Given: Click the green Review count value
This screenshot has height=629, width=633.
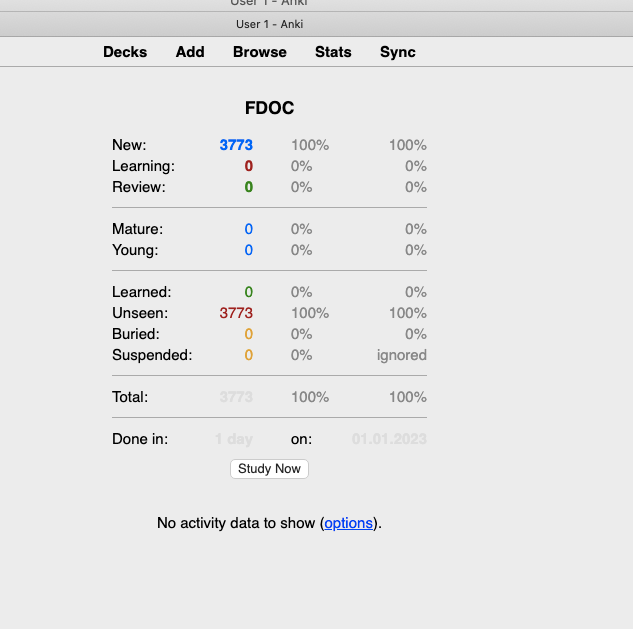Looking at the screenshot, I should [x=248, y=187].
